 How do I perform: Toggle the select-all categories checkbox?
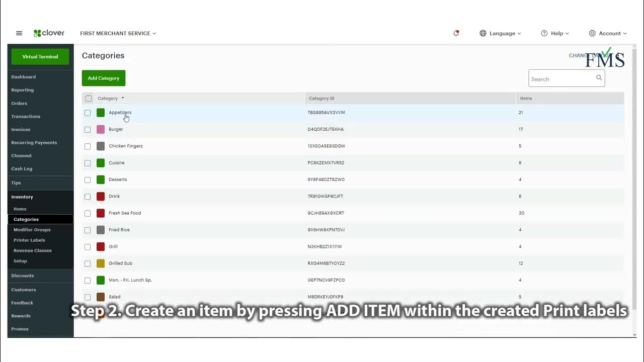(89, 99)
